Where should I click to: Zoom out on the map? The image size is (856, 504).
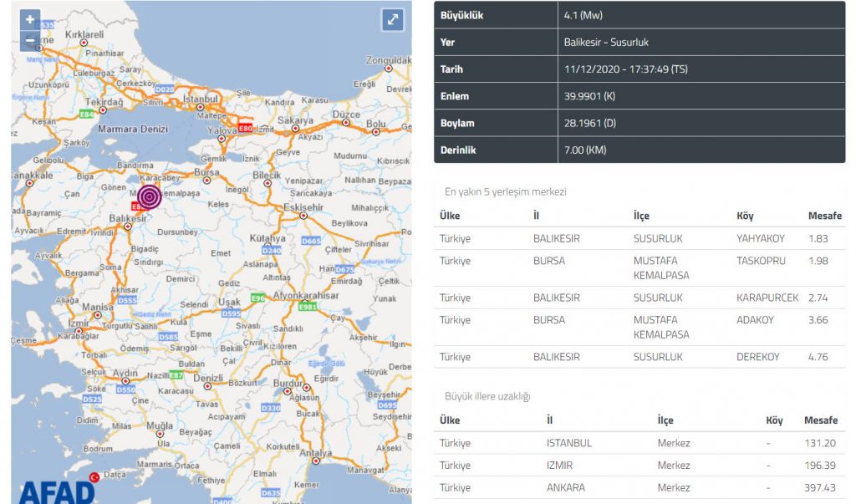[x=30, y=40]
